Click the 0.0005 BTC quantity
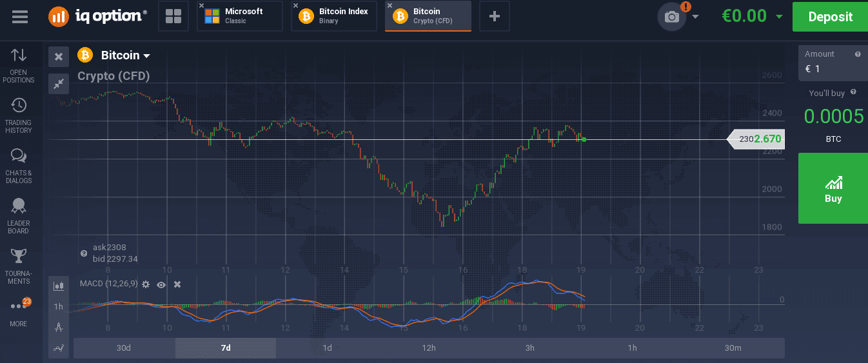 [833, 116]
